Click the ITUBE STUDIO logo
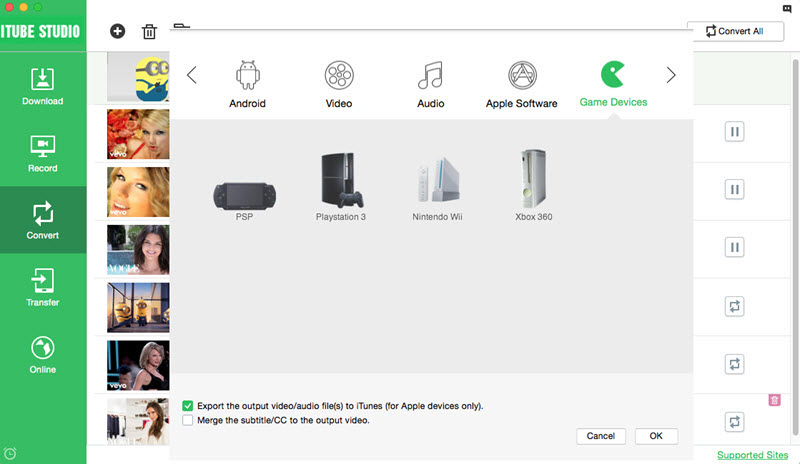Viewport: 800px width, 464px height. [41, 32]
